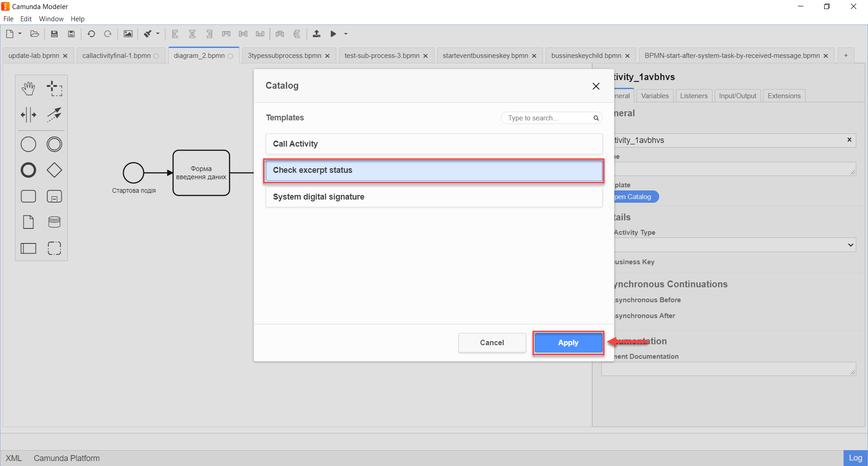
Task: Create a gateway diamond from the palette
Action: (x=54, y=170)
